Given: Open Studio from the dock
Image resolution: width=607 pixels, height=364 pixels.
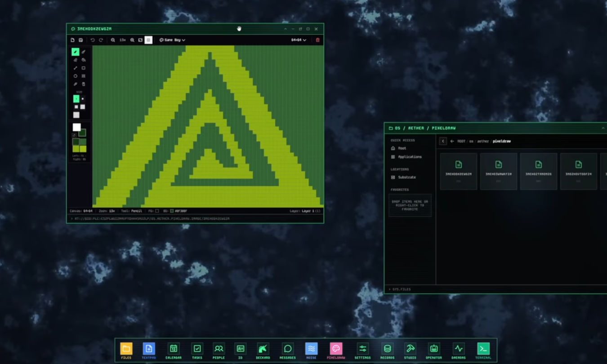Looking at the screenshot, I should pyautogui.click(x=410, y=351).
